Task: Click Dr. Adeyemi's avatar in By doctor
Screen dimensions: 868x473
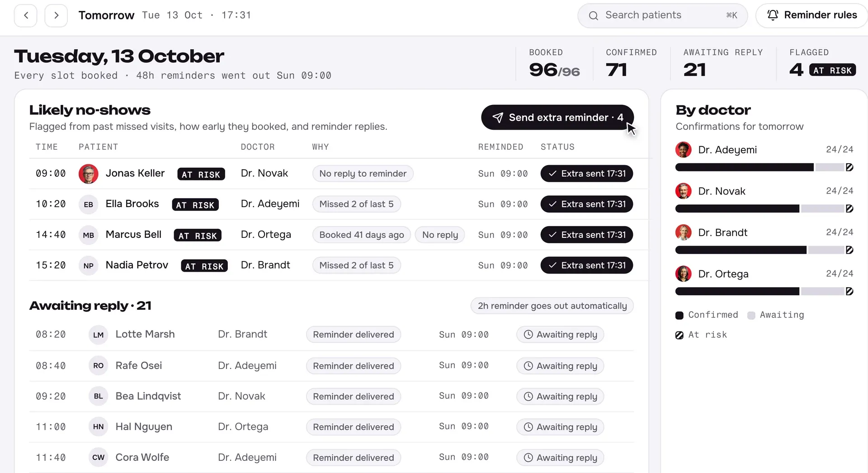Action: click(x=684, y=150)
